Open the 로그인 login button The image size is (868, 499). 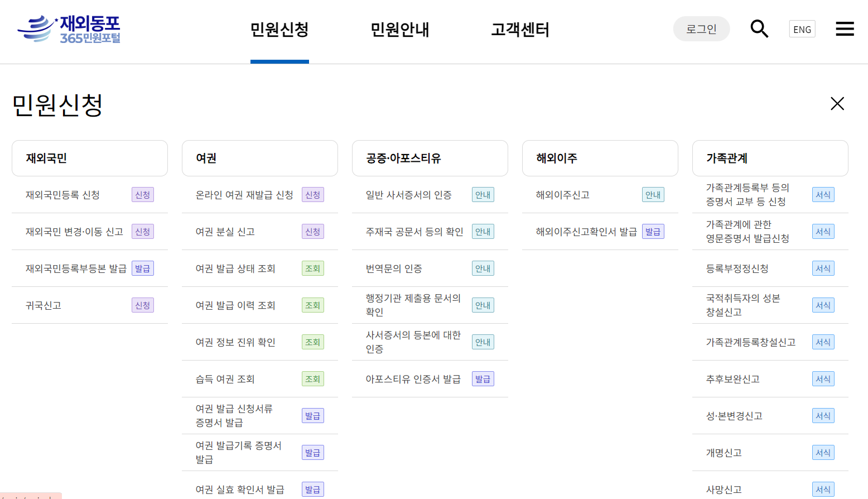pos(701,28)
